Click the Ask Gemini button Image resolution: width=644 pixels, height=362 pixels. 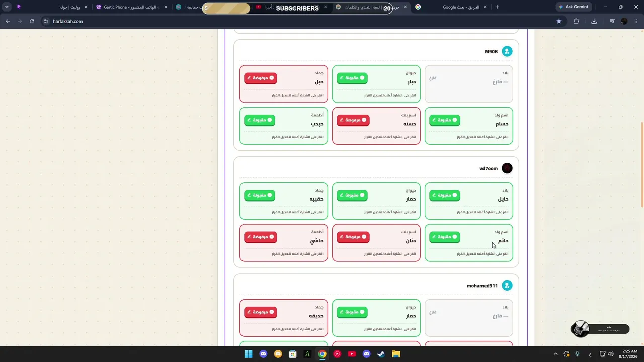pyautogui.click(x=573, y=7)
